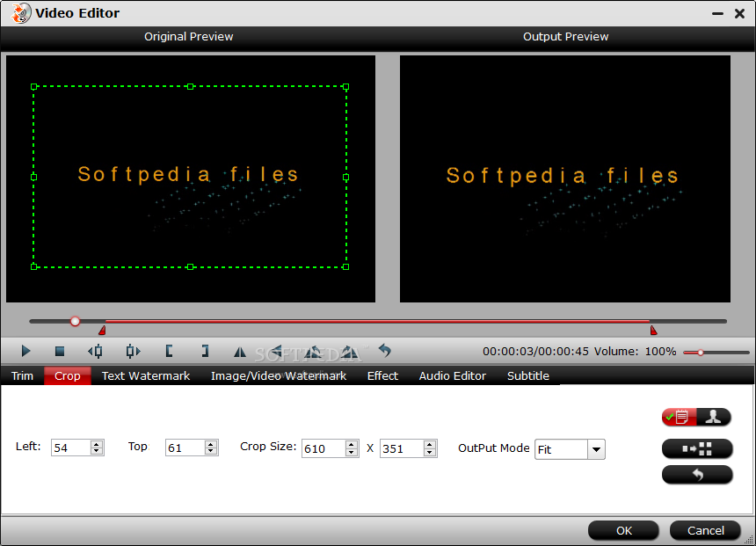Screen dimensions: 756x546
Task: Click the volume slider knob
Action: coord(700,353)
